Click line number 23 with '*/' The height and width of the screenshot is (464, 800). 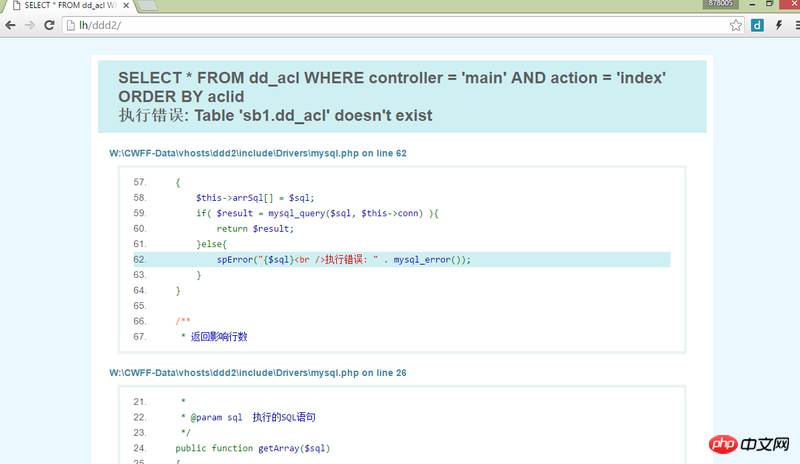[140, 433]
